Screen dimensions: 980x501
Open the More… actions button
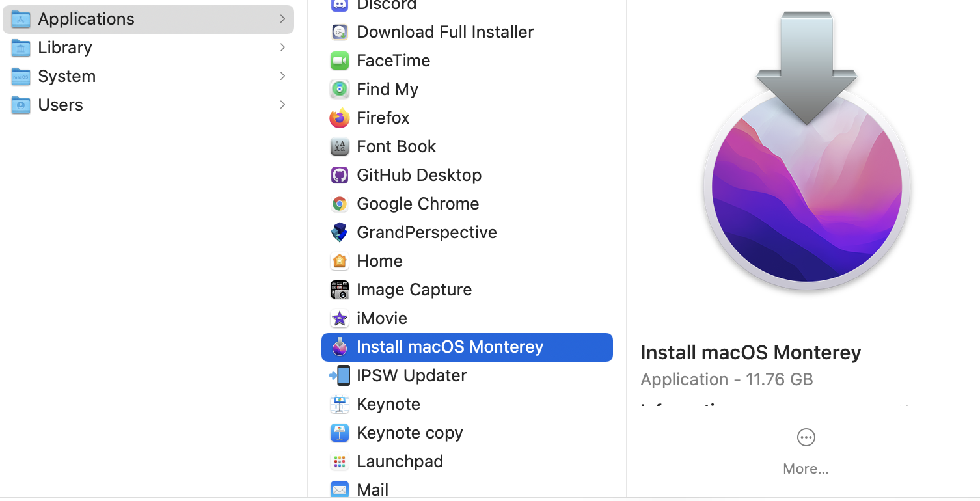tap(806, 451)
